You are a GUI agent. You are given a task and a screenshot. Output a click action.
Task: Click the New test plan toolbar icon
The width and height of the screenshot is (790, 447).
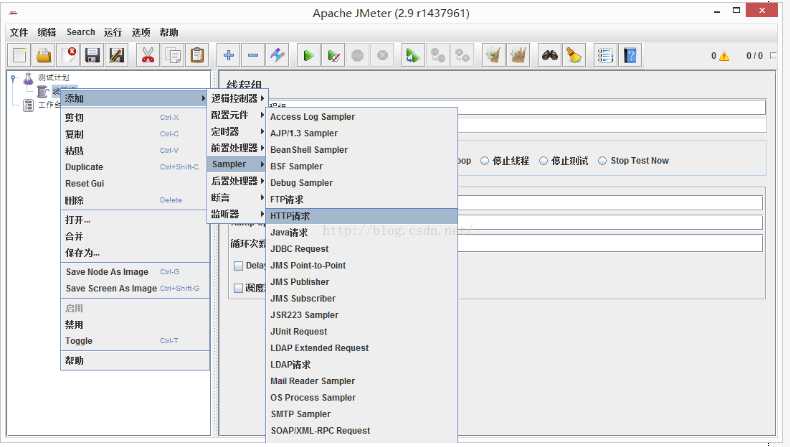(x=19, y=55)
